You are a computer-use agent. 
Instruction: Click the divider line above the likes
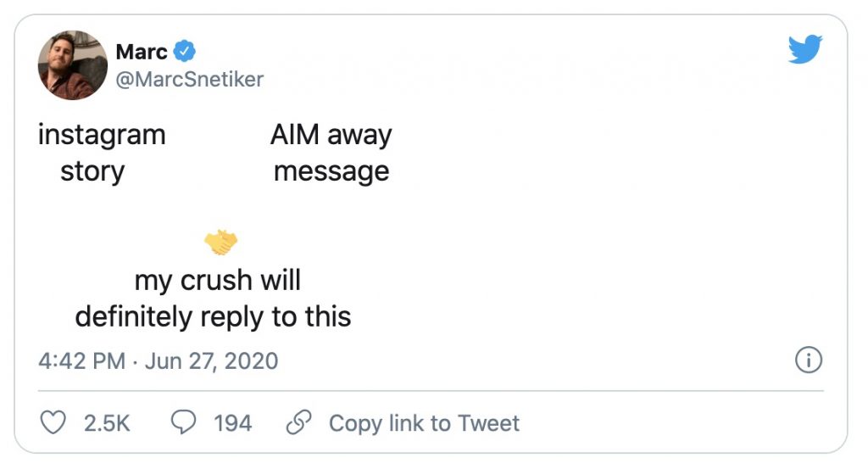pyautogui.click(x=431, y=391)
